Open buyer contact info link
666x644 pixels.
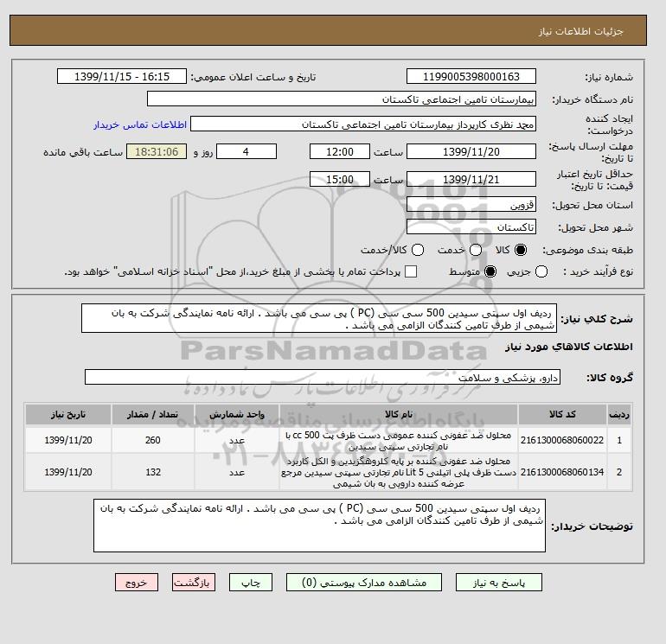click(x=140, y=124)
